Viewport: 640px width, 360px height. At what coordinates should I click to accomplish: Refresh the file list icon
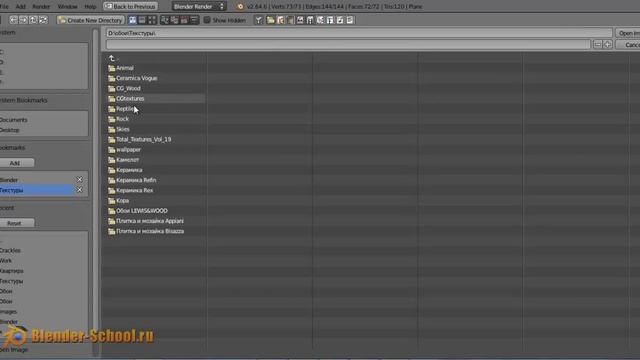[43, 20]
